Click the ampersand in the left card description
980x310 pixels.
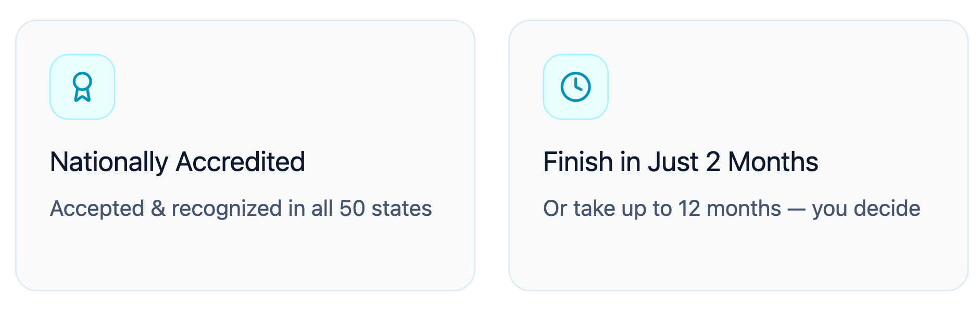(x=158, y=209)
